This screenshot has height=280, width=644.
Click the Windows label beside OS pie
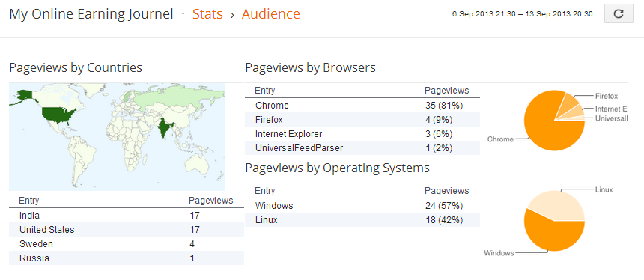499,253
